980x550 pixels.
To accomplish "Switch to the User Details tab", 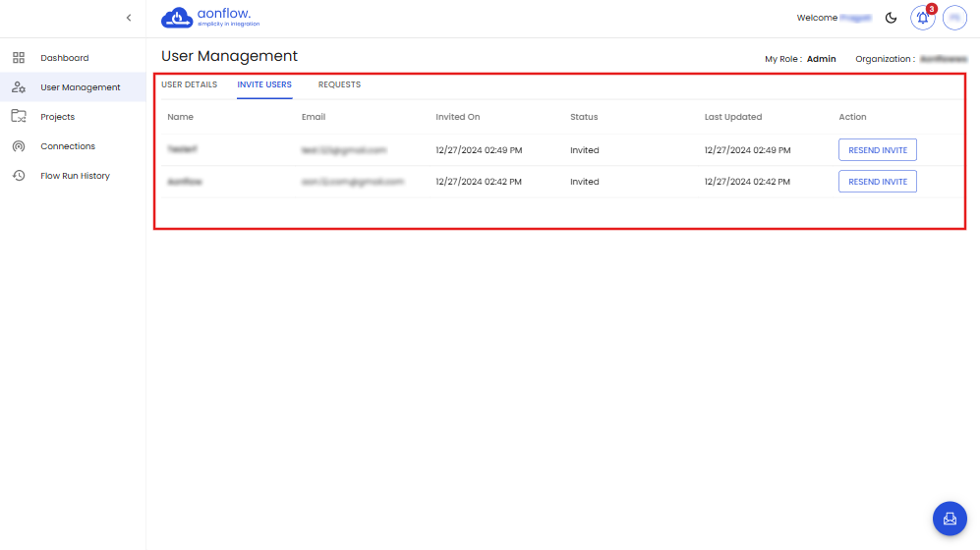I will pyautogui.click(x=189, y=84).
